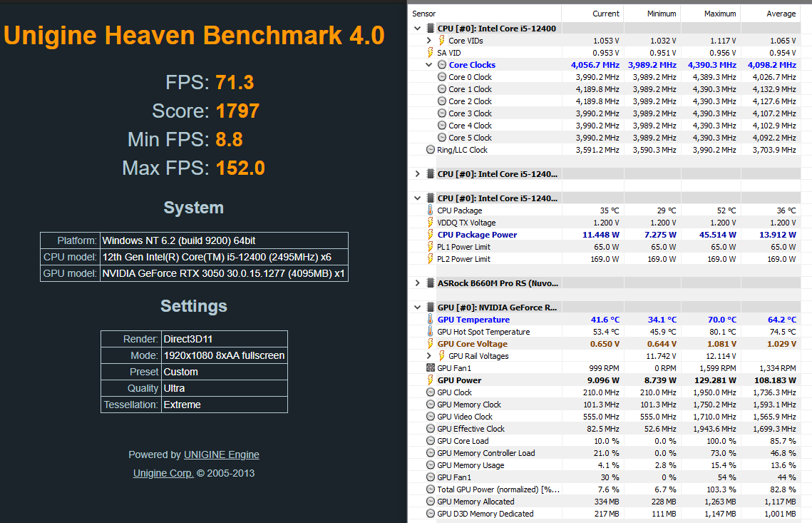The image size is (812, 523).
Task: Click the lightning icon beside PL1 Power Limit
Action: [430, 247]
